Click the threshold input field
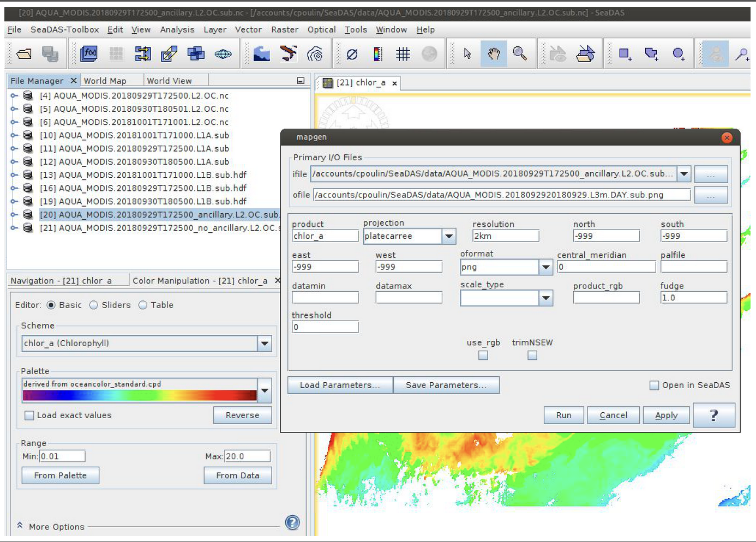The height and width of the screenshot is (542, 756). pyautogui.click(x=325, y=327)
